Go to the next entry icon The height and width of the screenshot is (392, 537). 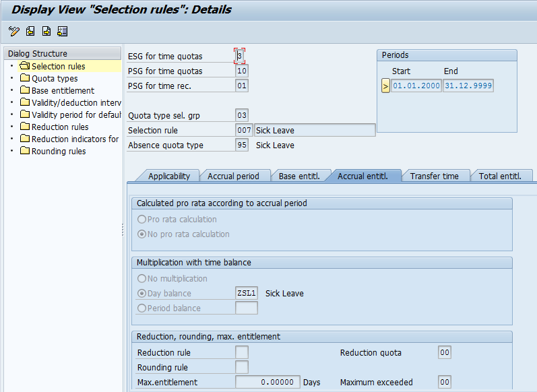(x=46, y=31)
